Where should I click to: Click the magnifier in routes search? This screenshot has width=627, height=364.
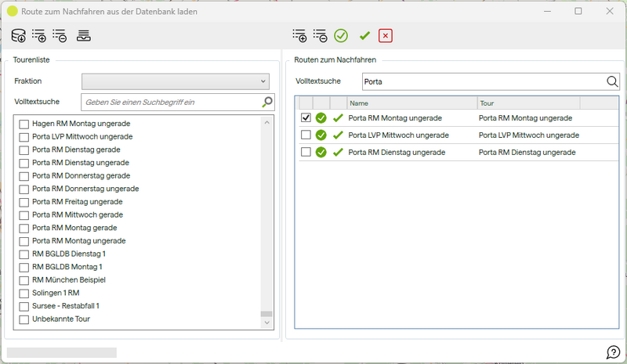pyautogui.click(x=612, y=81)
